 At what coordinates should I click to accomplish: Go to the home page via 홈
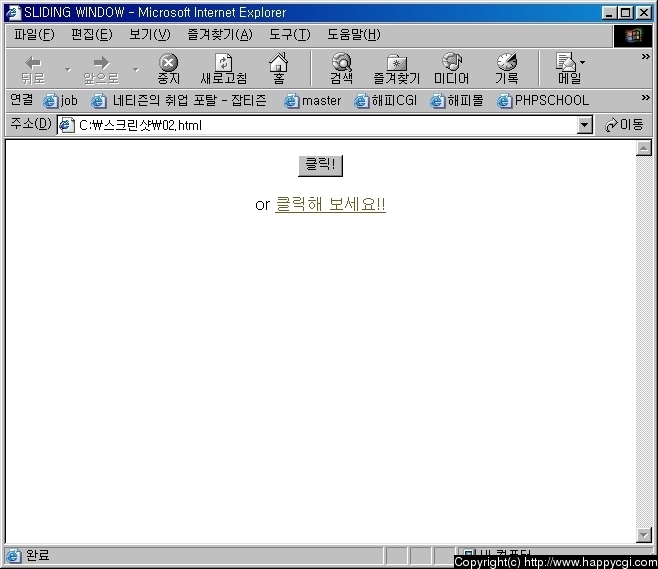pos(279,69)
